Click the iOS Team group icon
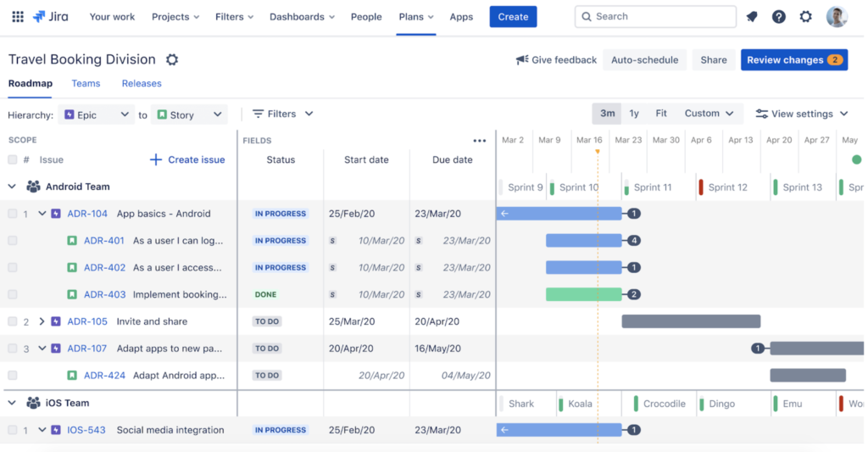The image size is (868, 452). click(33, 403)
